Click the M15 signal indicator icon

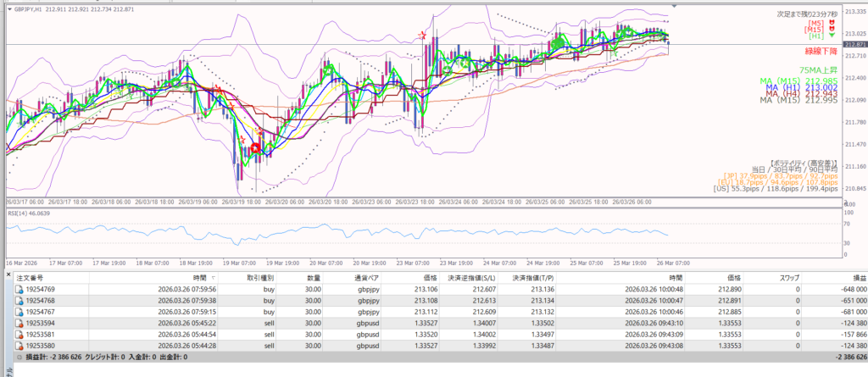(x=832, y=30)
